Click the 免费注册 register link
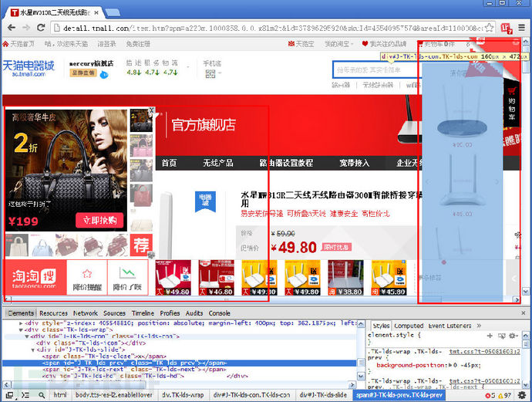 click(x=138, y=44)
